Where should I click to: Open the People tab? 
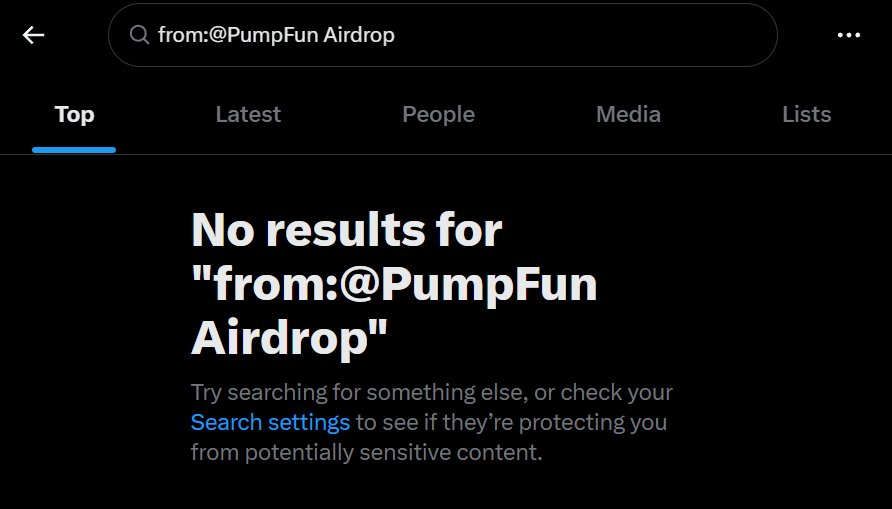438,114
